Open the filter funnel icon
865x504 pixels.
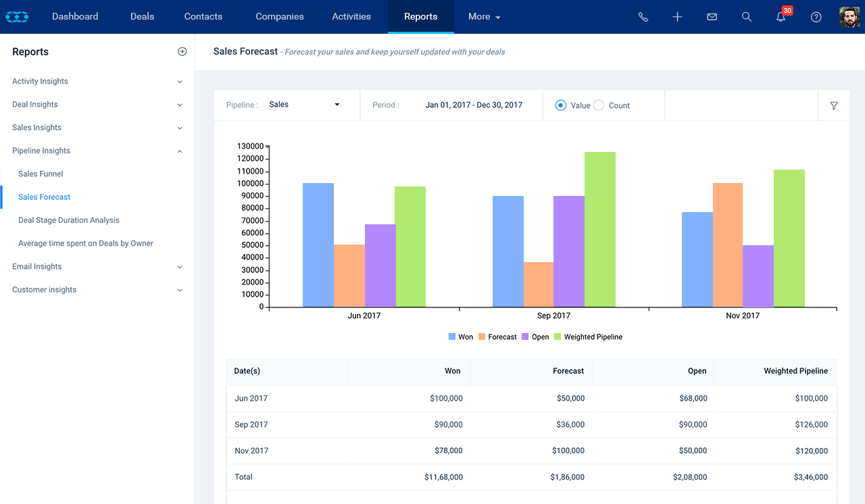coord(834,105)
